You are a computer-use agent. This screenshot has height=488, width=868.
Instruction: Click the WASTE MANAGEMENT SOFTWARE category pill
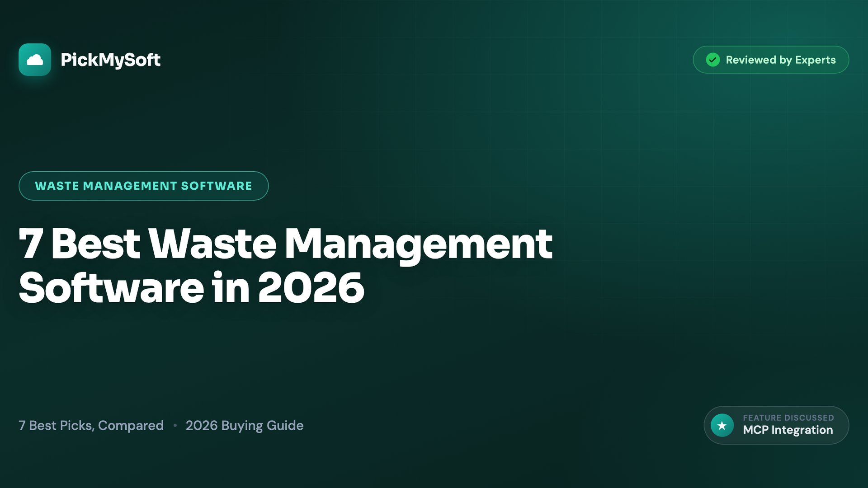click(x=144, y=186)
